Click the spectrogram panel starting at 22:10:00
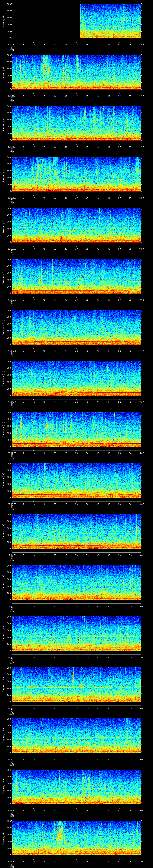The image size is (153, 868). coord(76,327)
